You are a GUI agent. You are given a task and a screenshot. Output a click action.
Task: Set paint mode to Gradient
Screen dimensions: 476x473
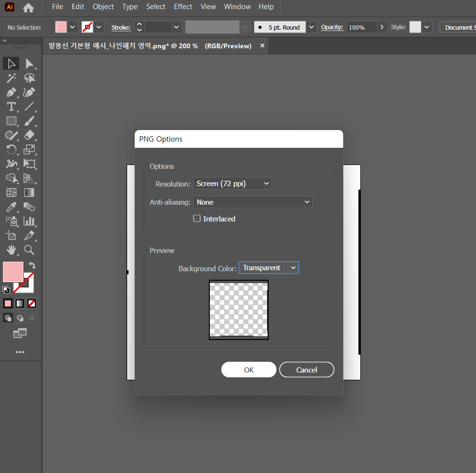(20, 303)
